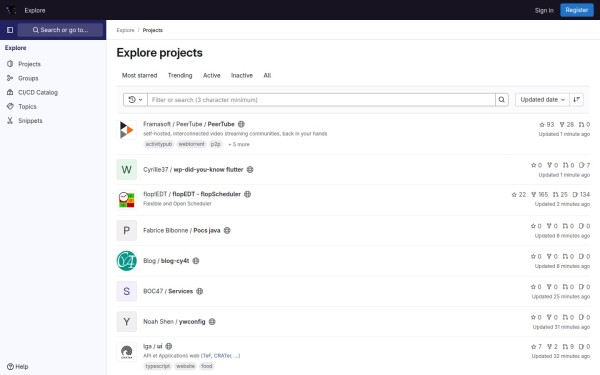Open the flopEDT - flopScheduler project
The height and width of the screenshot is (375, 600).
pyautogui.click(x=192, y=194)
